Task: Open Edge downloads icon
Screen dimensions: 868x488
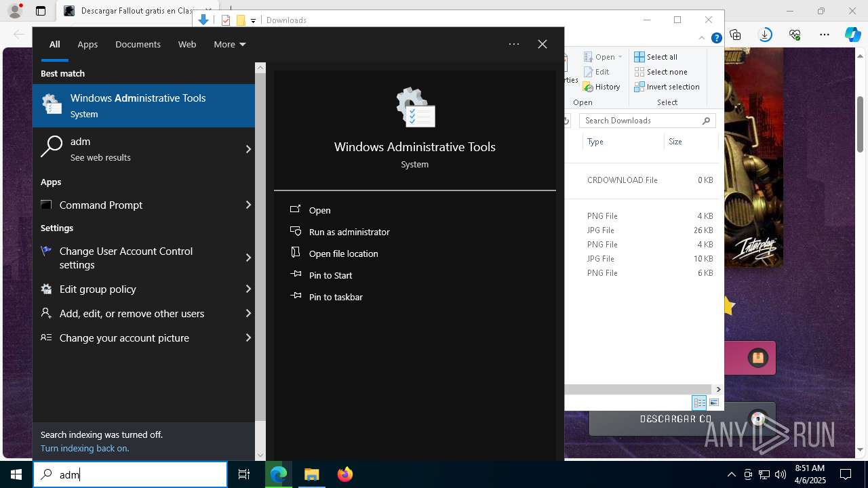Action: (x=765, y=35)
